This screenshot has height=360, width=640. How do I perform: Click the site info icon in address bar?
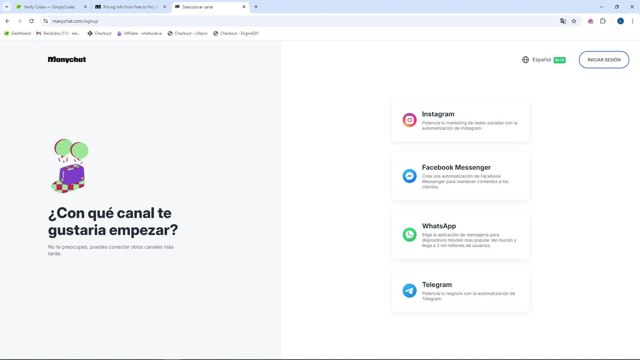point(46,21)
